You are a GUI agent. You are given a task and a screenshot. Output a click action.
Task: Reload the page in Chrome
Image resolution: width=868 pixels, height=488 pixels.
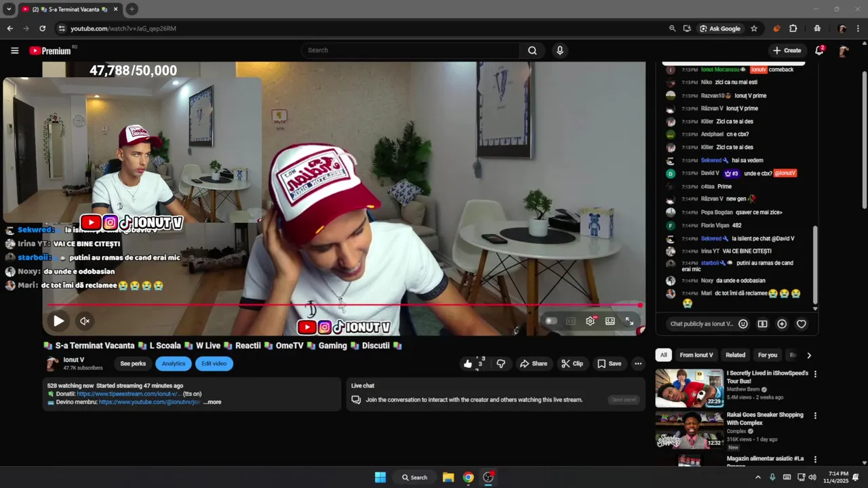click(42, 28)
